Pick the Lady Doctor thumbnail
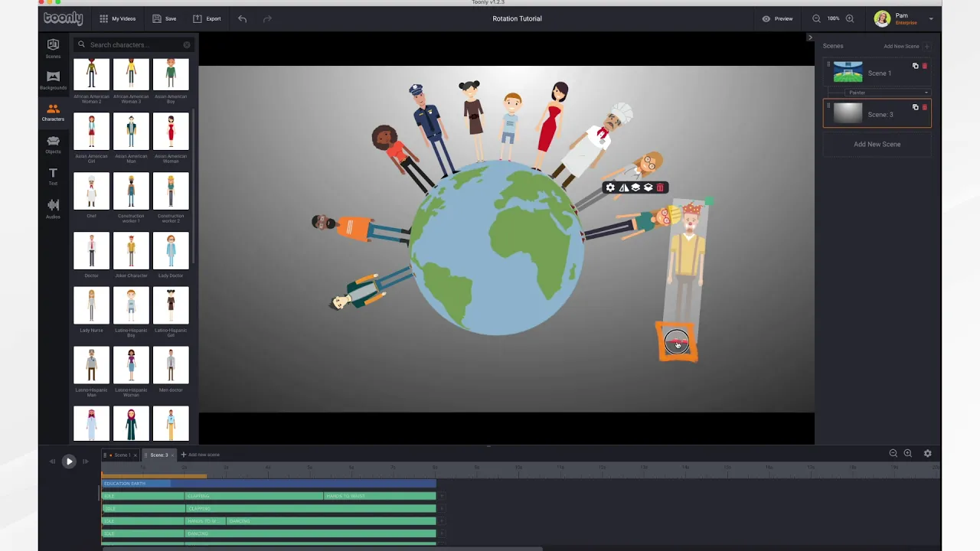 (x=171, y=250)
